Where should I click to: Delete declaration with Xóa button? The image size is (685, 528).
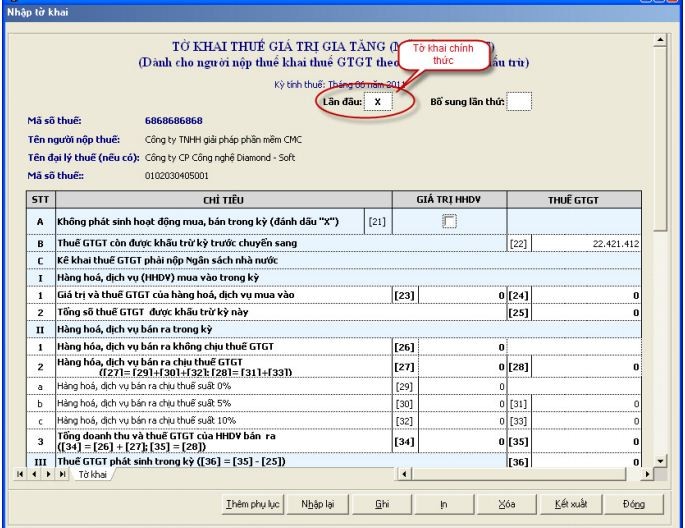point(507,504)
